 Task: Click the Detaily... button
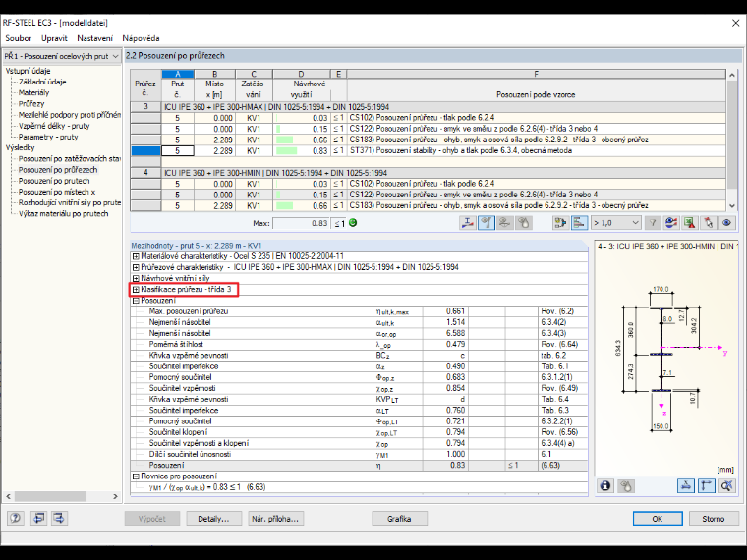(x=213, y=519)
